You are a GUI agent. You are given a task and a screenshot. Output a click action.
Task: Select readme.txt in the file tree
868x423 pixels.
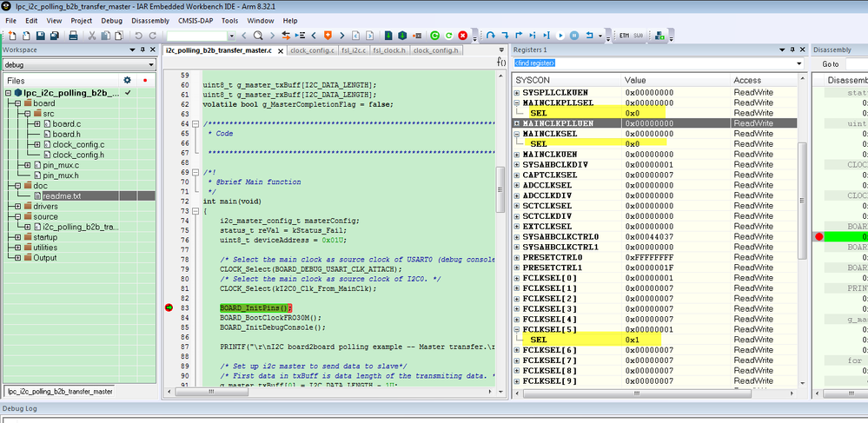[x=62, y=196]
